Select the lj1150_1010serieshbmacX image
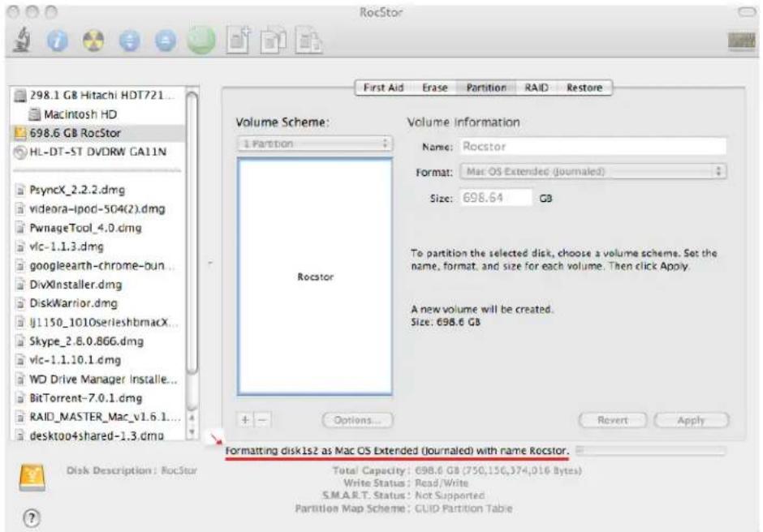The image size is (763, 532). pyautogui.click(x=98, y=322)
